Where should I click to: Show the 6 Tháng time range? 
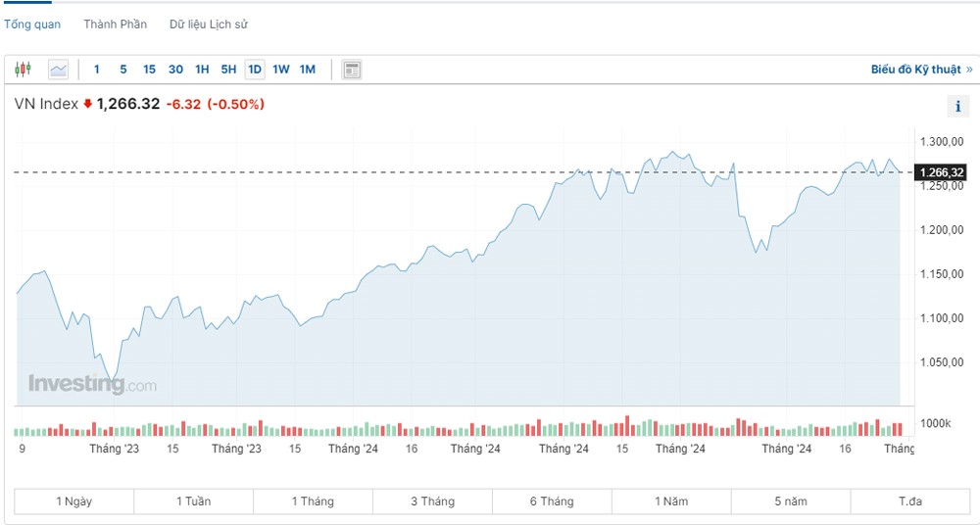tap(552, 501)
